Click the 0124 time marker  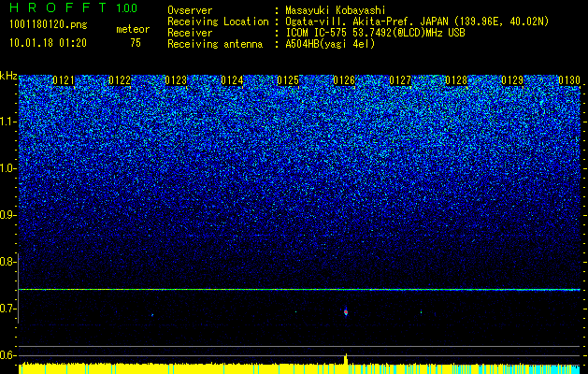[232, 80]
